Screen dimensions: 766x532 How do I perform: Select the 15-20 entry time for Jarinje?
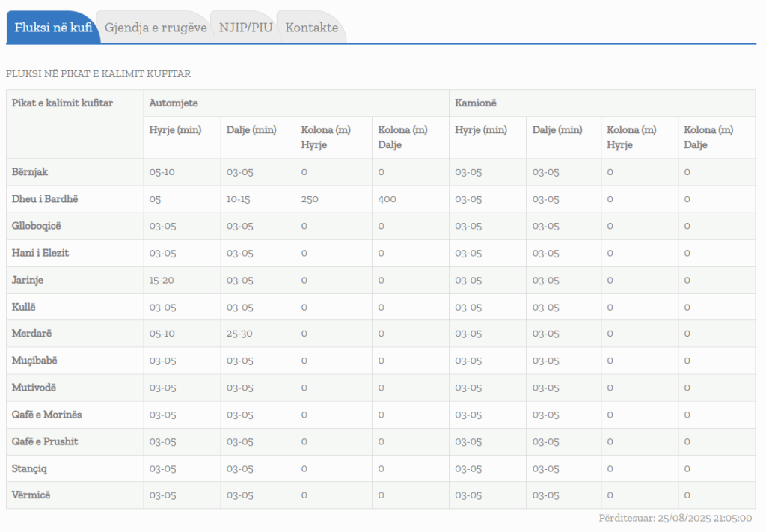pyautogui.click(x=162, y=280)
